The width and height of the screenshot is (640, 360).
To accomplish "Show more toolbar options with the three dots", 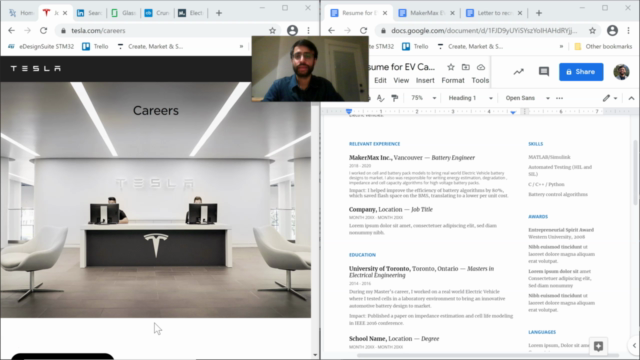I will tap(560, 98).
